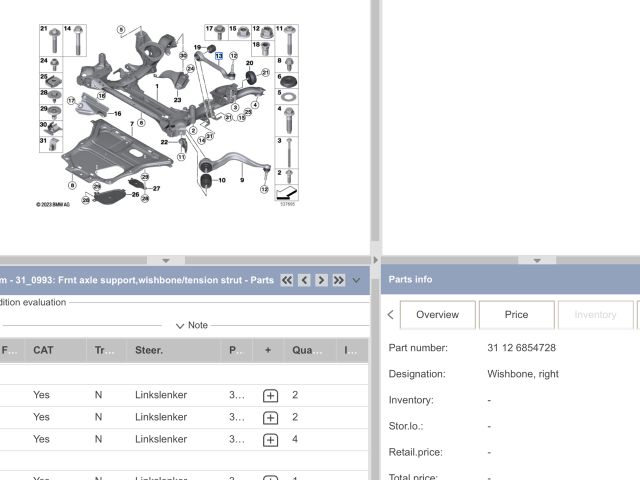Sort by the CAT column header

point(43,350)
